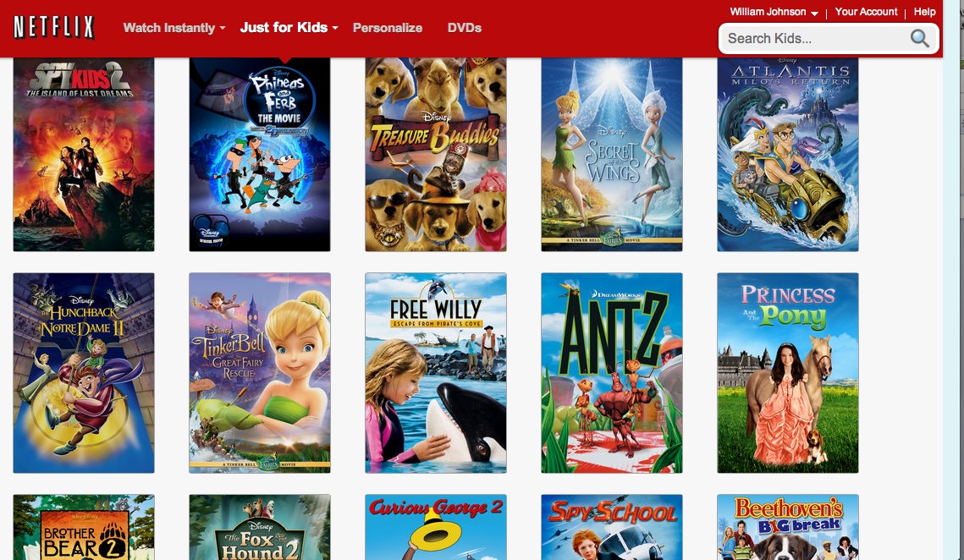
Task: Switch to the DVDs tab
Action: click(464, 28)
